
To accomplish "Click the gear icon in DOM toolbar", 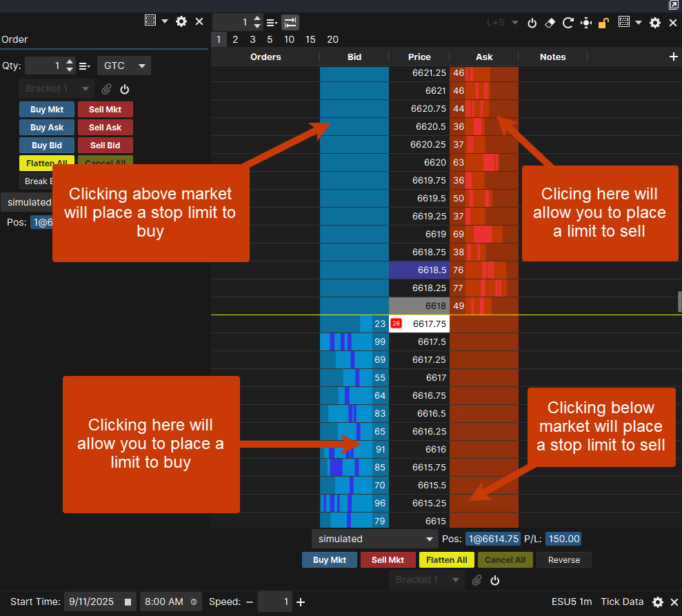I will [x=655, y=22].
